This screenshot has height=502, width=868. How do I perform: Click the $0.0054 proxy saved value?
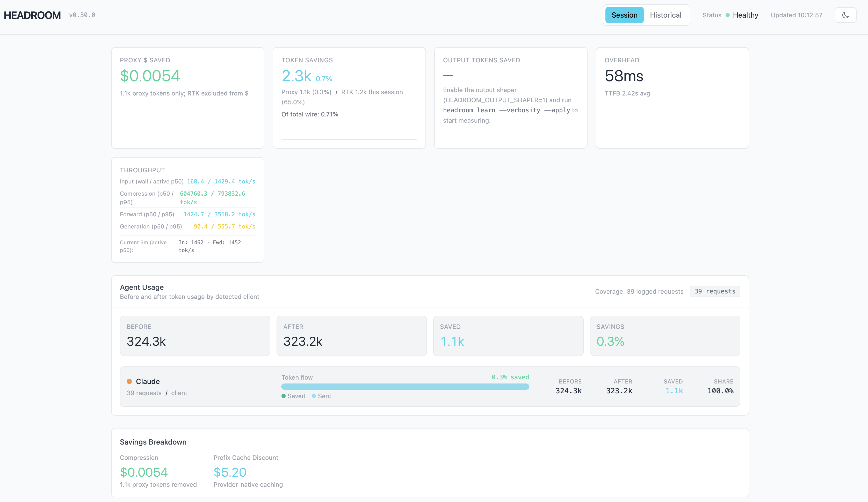tap(150, 76)
